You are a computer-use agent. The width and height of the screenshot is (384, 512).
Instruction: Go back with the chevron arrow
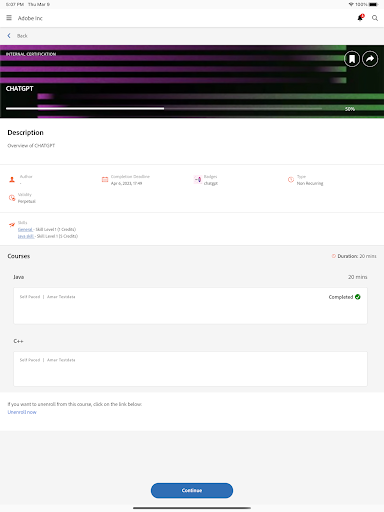(9, 36)
